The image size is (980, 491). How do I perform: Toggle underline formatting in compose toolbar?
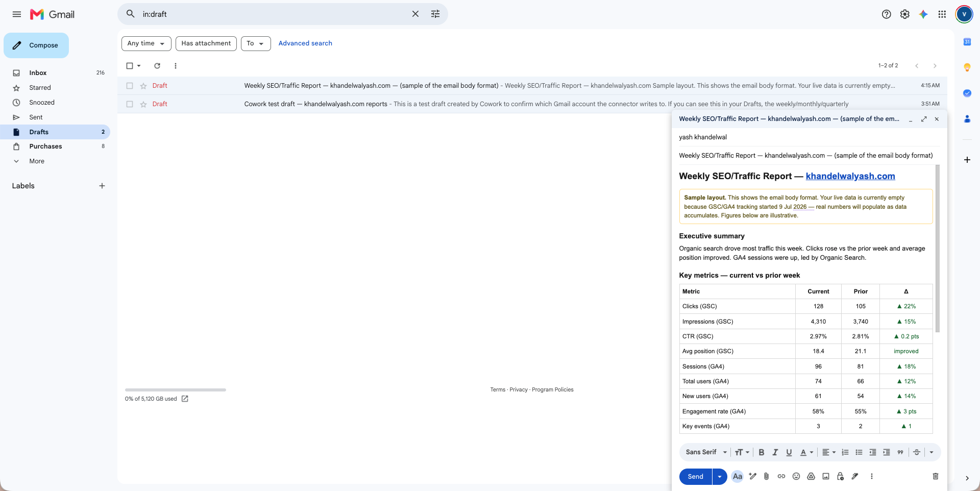click(x=789, y=452)
